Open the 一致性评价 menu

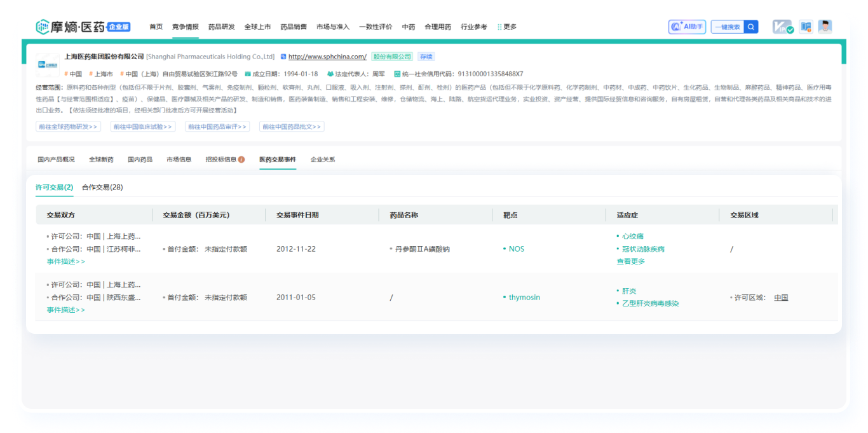[376, 27]
